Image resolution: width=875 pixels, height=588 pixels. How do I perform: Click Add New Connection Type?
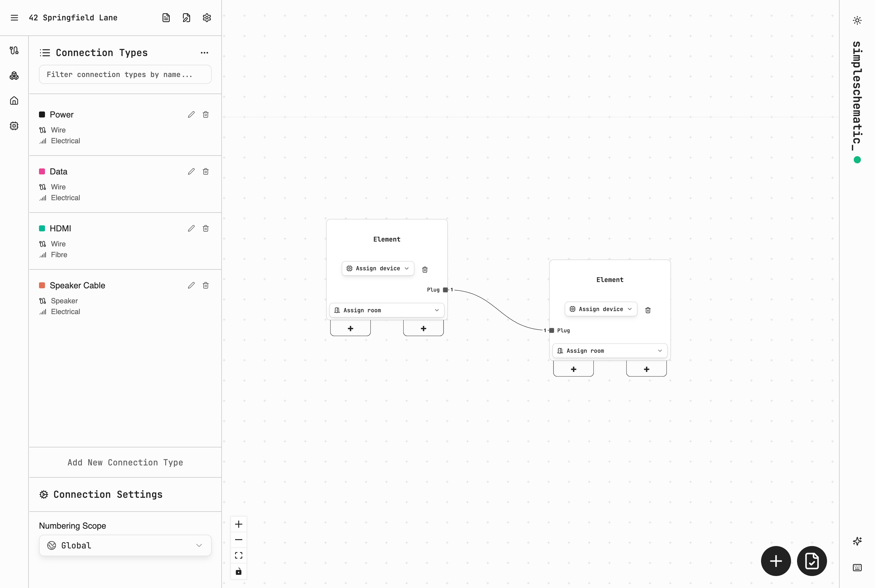point(125,462)
